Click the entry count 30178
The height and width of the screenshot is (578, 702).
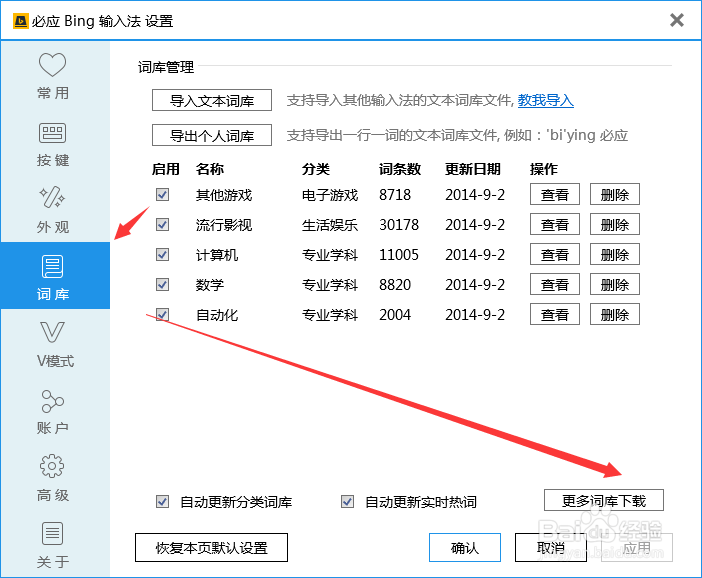399,225
